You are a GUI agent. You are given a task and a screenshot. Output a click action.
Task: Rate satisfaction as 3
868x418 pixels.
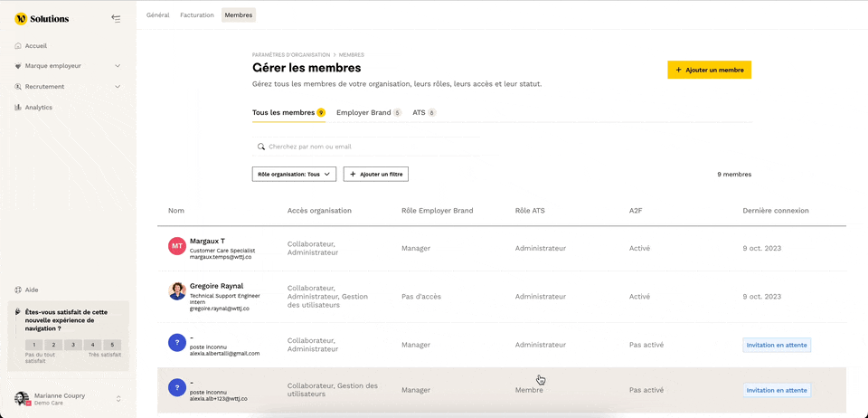(72, 345)
